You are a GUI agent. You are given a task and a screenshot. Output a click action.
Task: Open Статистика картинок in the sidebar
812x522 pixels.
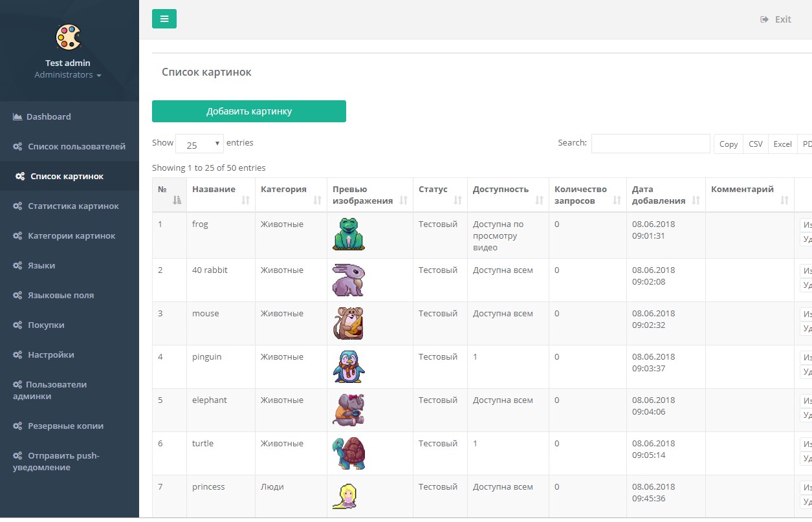tap(73, 206)
